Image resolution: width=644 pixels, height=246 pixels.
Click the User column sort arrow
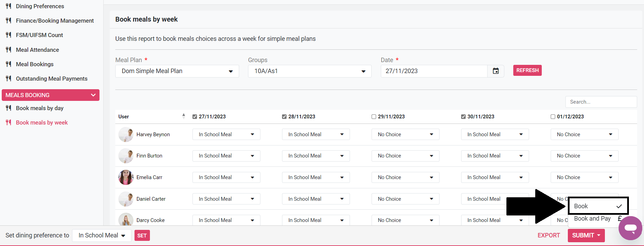tap(184, 116)
